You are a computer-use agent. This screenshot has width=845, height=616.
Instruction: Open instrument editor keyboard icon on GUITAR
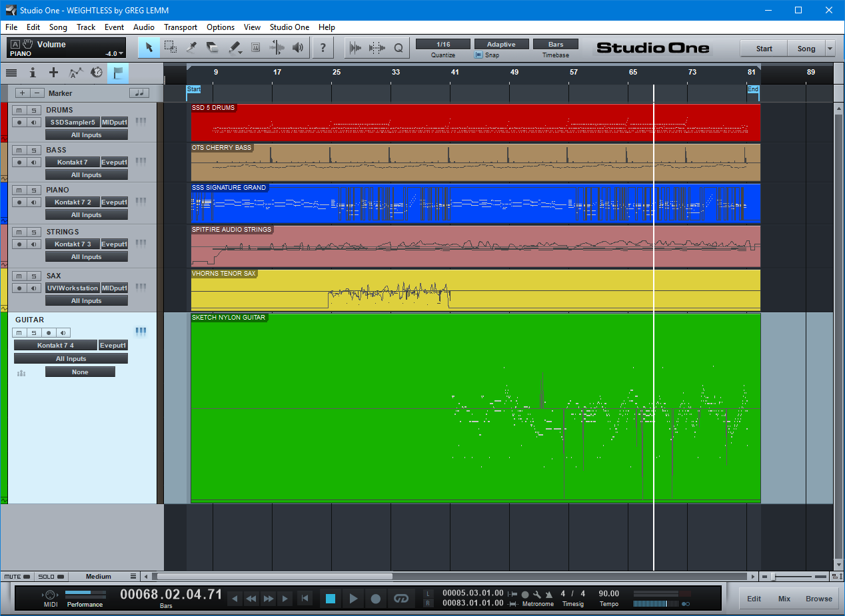(x=141, y=332)
